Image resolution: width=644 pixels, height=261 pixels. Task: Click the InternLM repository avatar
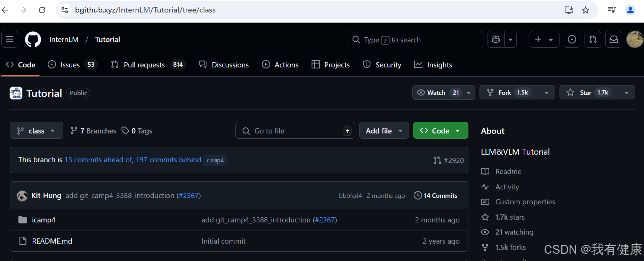(16, 93)
